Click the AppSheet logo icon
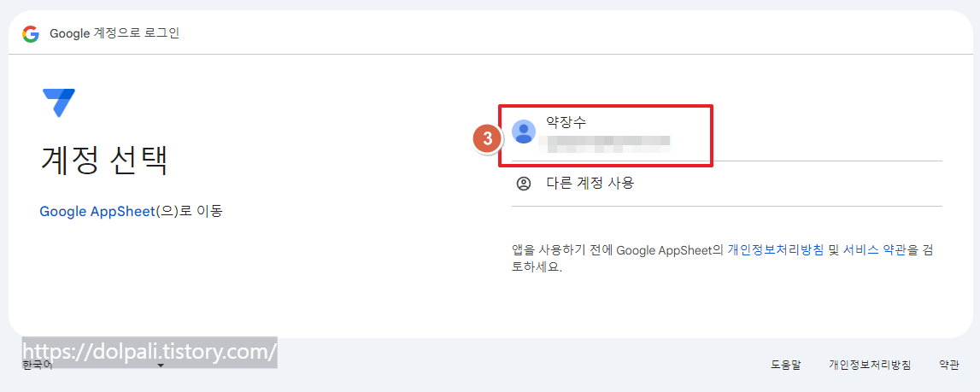Screen dimensions: 980x392 coord(59,102)
